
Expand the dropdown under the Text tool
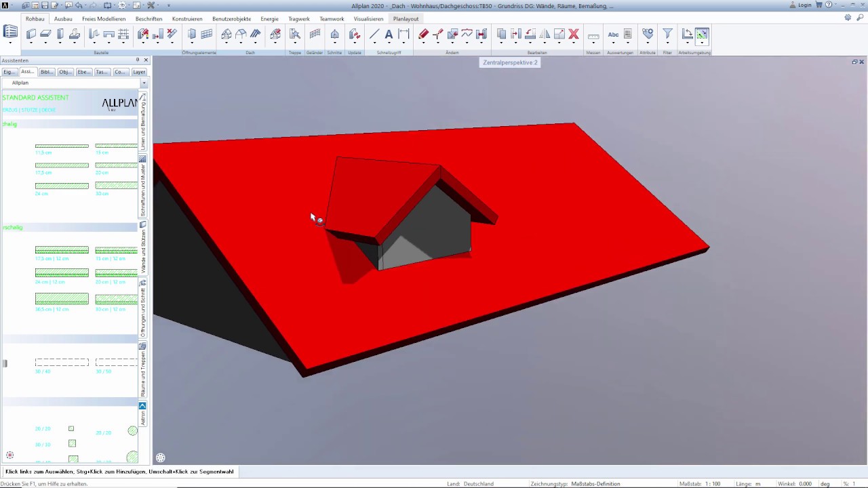(389, 43)
